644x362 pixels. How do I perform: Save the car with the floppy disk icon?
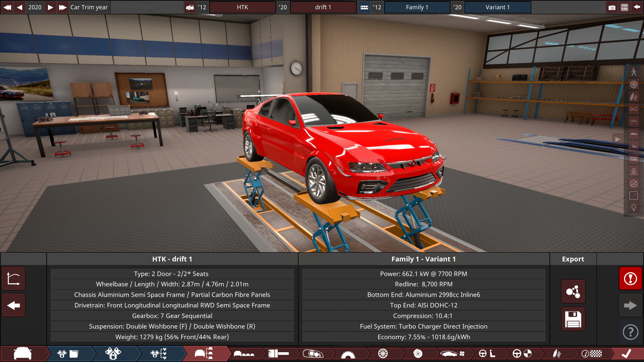pos(573,319)
